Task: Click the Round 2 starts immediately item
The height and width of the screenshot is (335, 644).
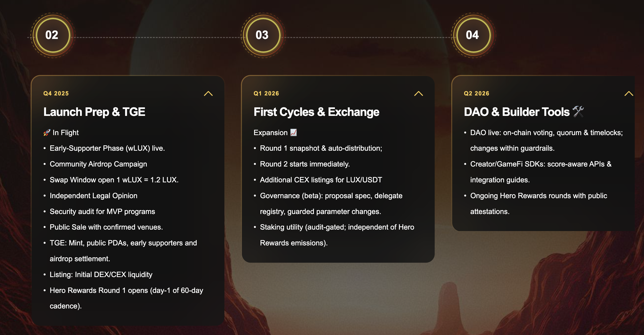Action: point(305,164)
